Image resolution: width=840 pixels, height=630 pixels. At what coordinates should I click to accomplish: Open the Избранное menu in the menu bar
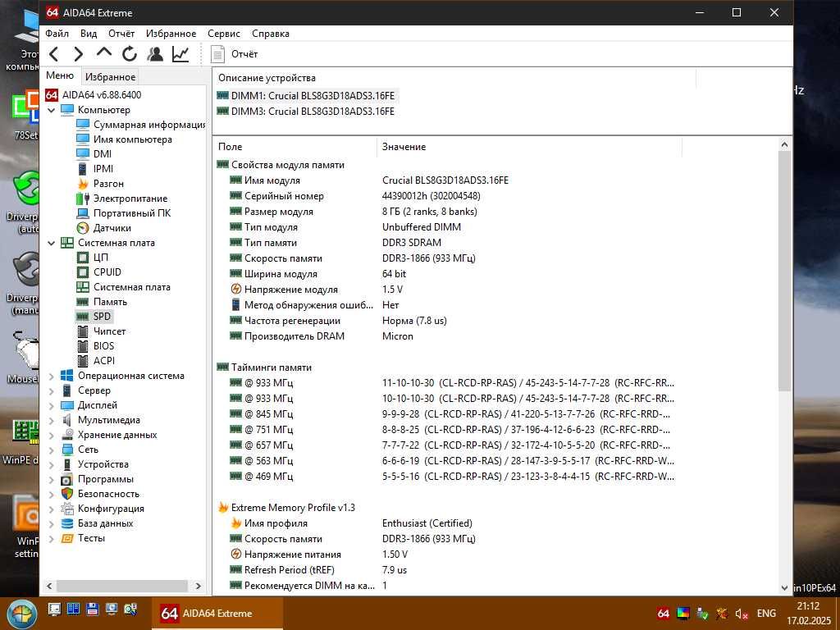[x=171, y=33]
